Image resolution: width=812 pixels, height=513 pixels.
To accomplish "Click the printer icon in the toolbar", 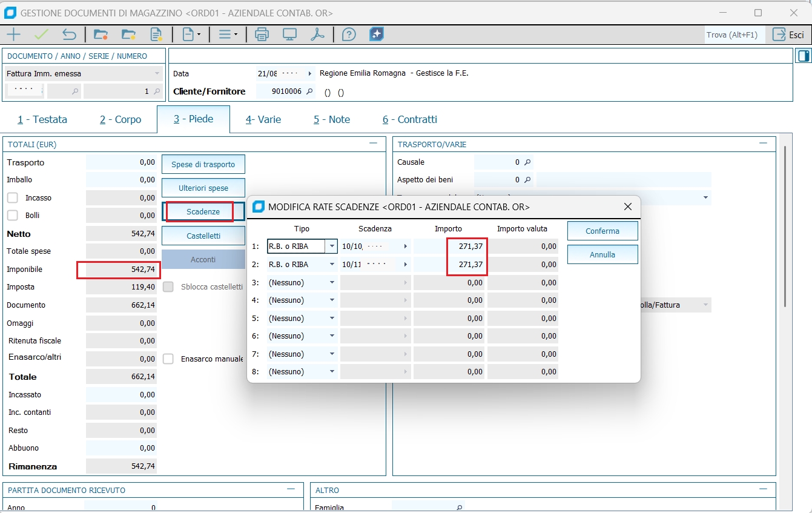I will pyautogui.click(x=262, y=35).
